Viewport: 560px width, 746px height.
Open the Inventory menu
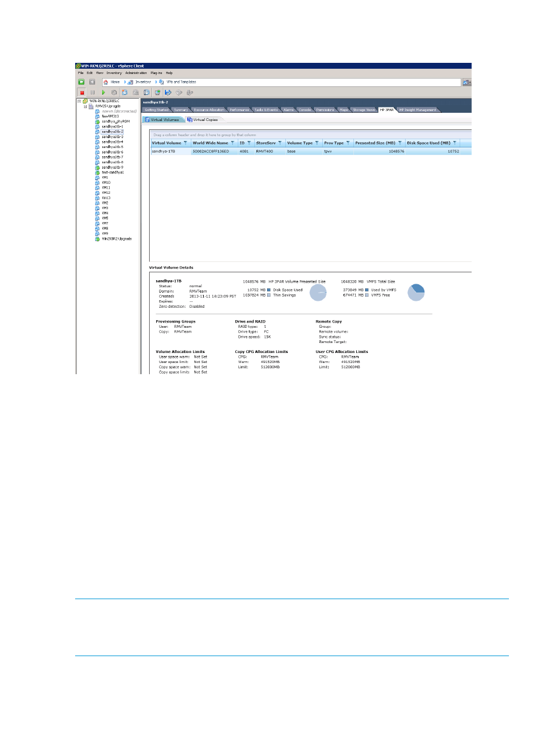[x=114, y=73]
